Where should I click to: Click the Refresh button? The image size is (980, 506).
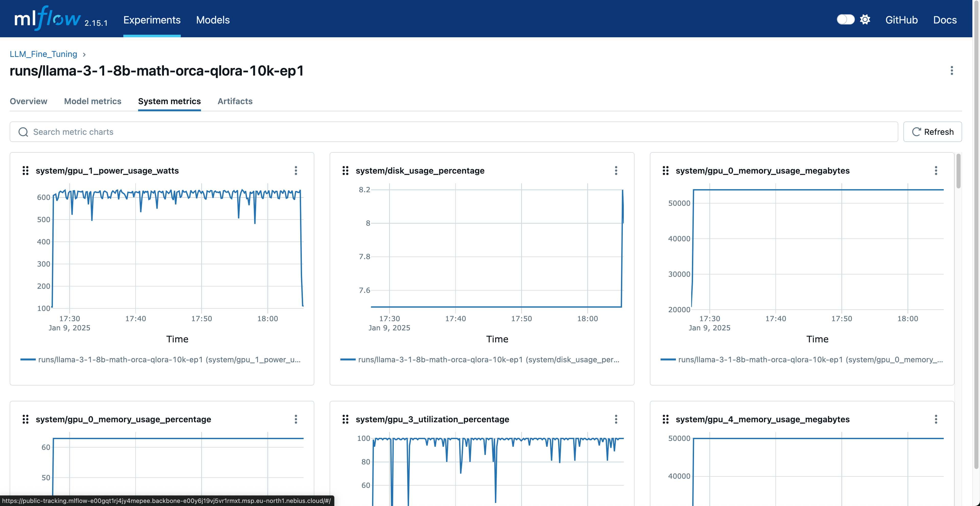(x=933, y=132)
